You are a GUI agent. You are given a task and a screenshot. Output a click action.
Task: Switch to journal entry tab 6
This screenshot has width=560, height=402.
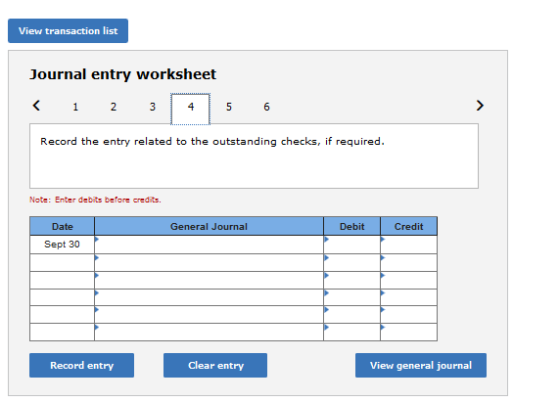click(267, 107)
